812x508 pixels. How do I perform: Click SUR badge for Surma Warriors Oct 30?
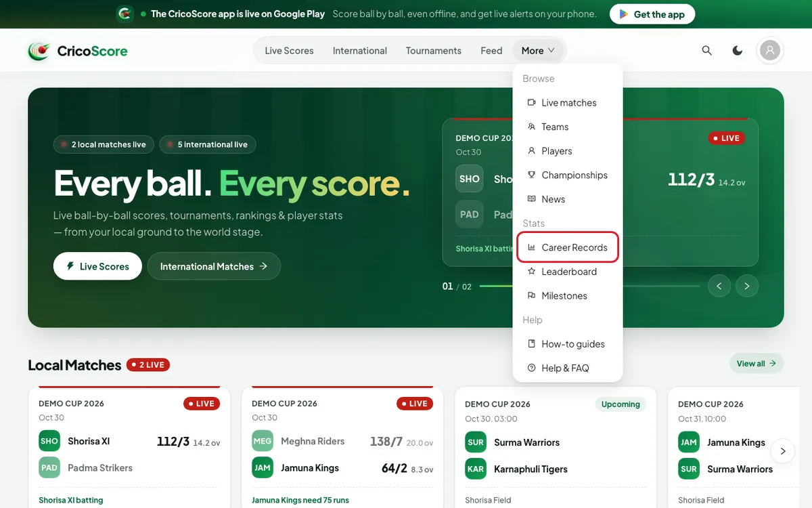pyautogui.click(x=476, y=442)
